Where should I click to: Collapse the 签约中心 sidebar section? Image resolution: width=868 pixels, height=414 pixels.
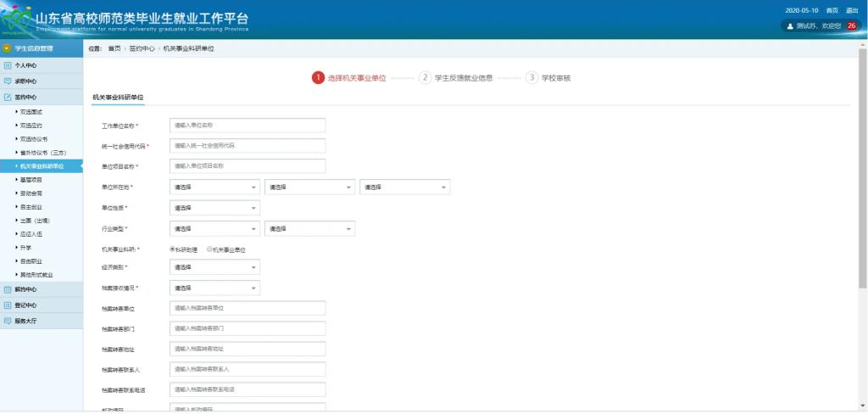pyautogui.click(x=42, y=98)
